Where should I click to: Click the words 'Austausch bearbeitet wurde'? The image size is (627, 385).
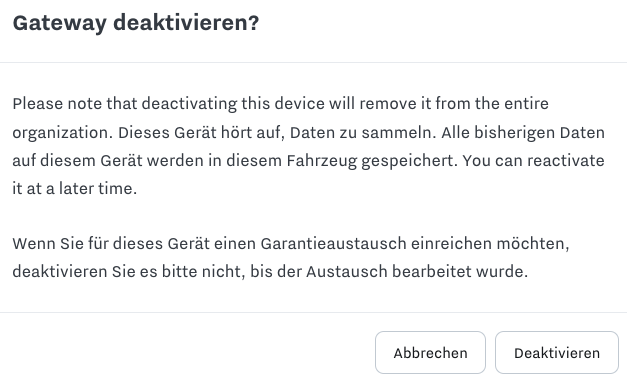417,271
